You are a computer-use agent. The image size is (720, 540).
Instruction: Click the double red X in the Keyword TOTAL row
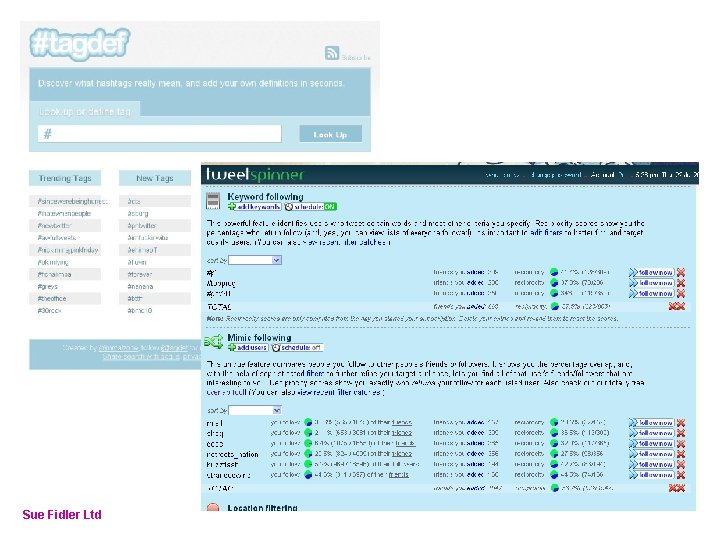[677, 306]
